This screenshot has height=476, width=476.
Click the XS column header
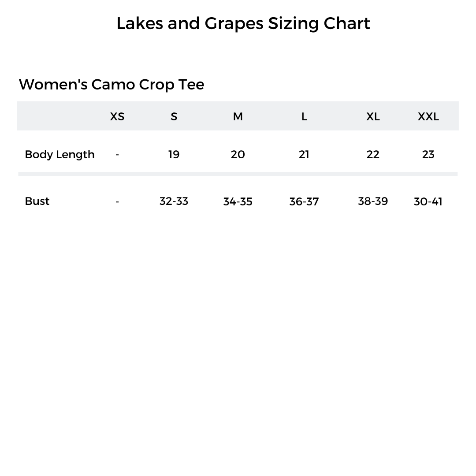click(x=117, y=116)
